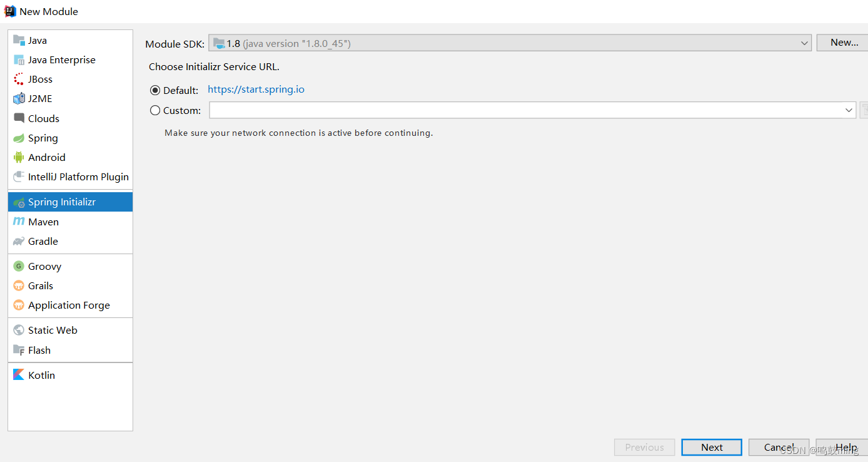The image size is (868, 462).
Task: Click the Static Web globe icon
Action: click(19, 331)
